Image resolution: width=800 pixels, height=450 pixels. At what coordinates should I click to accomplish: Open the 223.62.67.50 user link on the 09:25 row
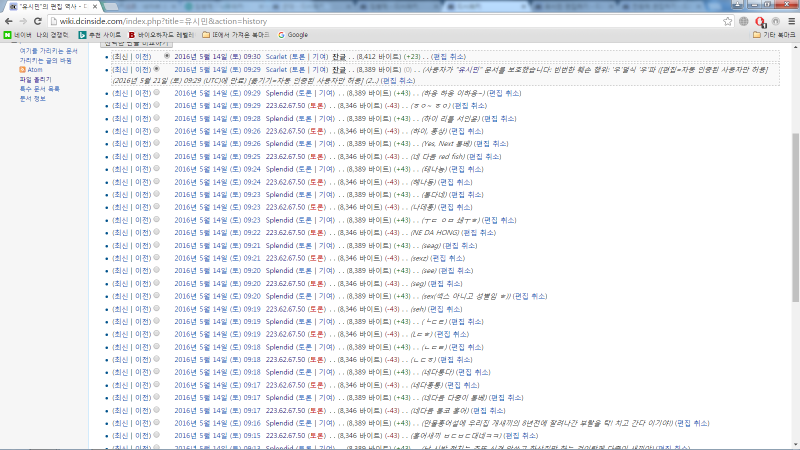click(x=285, y=157)
